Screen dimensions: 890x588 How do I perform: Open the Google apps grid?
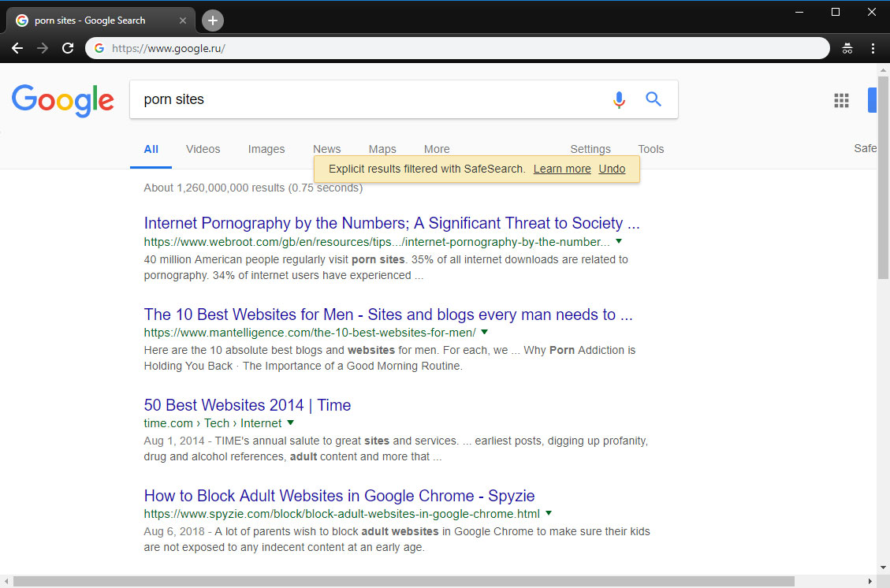(841, 100)
